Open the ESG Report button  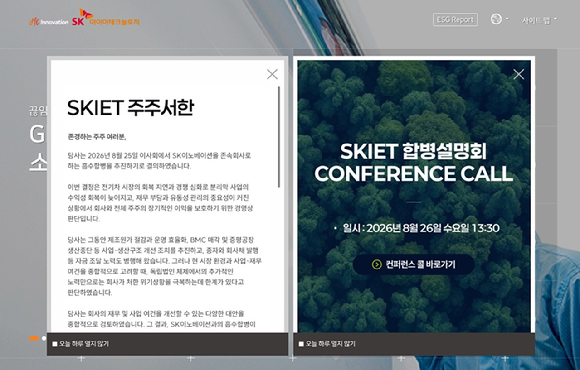[x=455, y=20]
